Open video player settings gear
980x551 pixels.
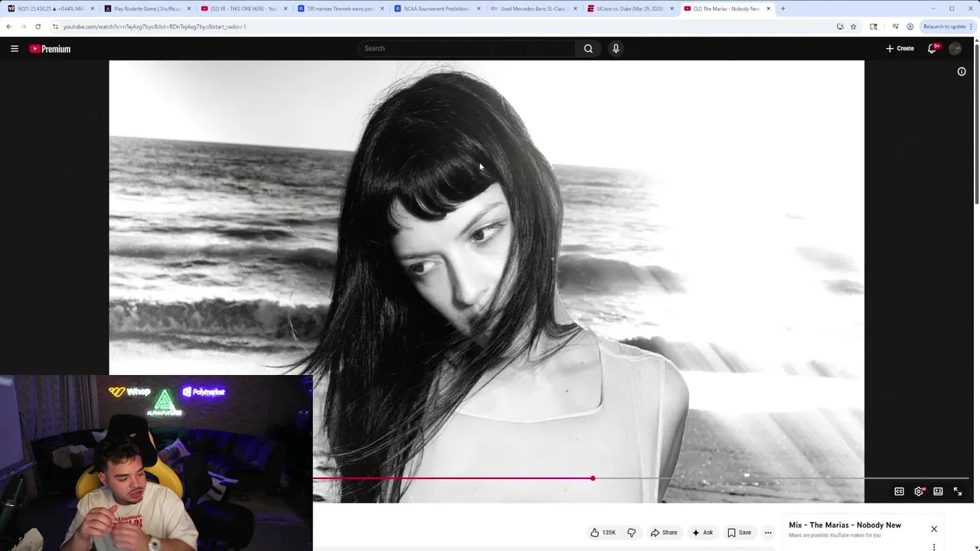(x=919, y=491)
